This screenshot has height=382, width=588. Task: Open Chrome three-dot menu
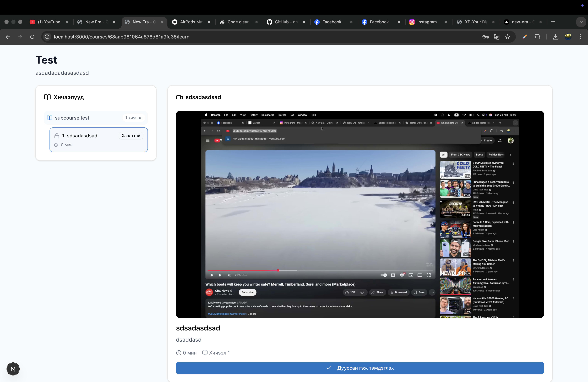[580, 37]
